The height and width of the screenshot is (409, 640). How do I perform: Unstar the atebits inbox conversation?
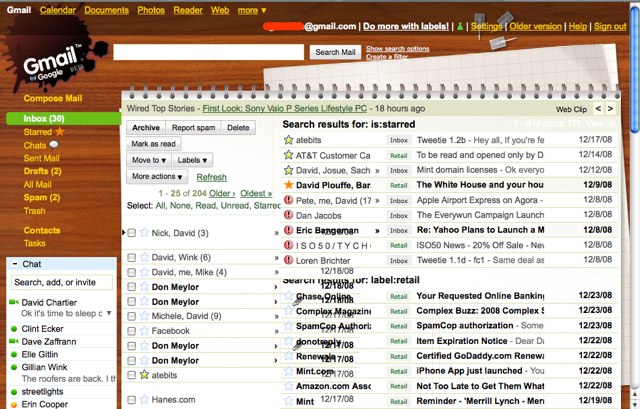144,375
